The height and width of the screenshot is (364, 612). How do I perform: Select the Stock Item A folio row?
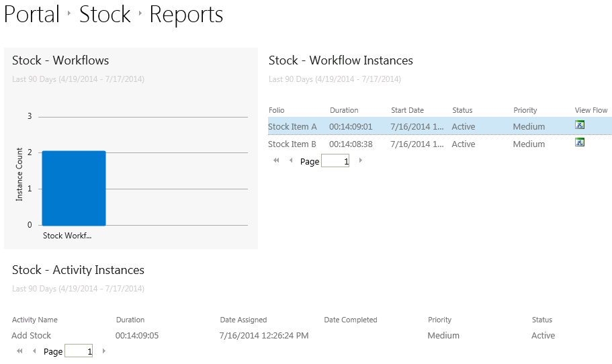292,126
